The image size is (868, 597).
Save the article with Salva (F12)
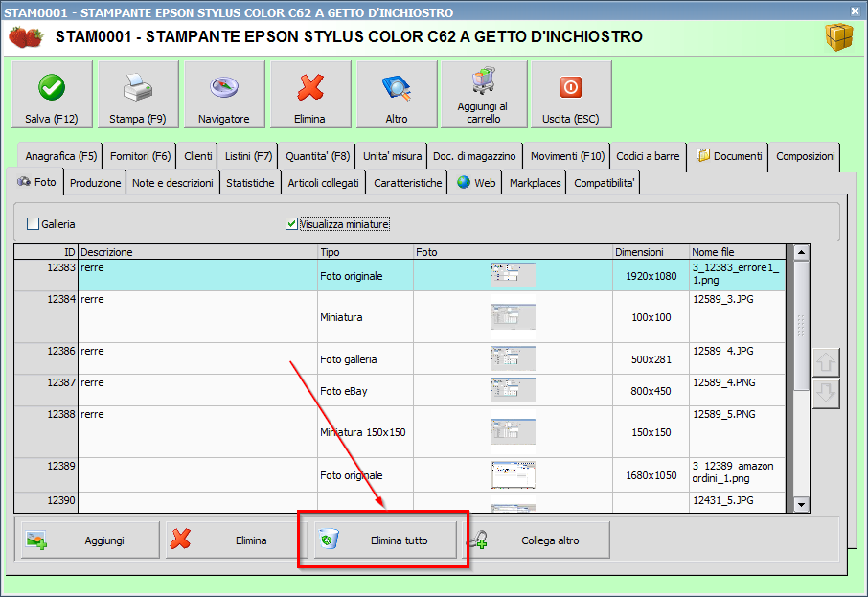click(52, 95)
